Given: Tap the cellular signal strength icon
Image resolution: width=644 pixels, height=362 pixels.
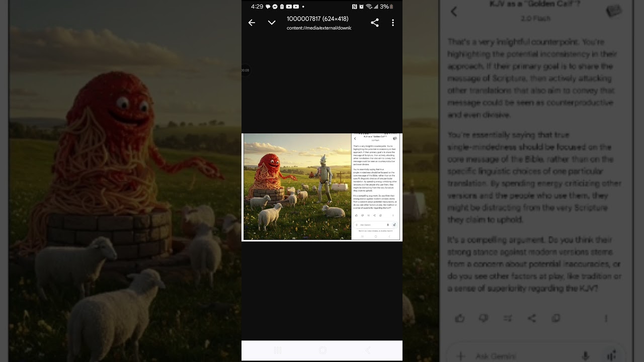Looking at the screenshot, I should click(x=376, y=7).
